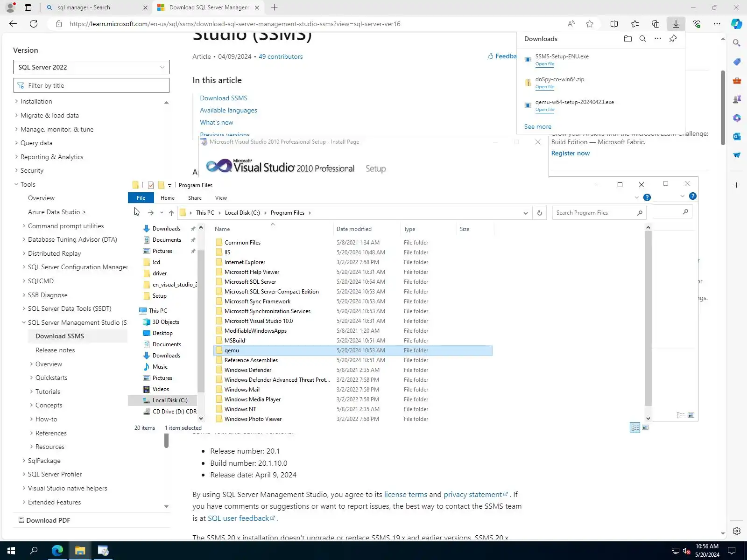The image size is (747, 560).
Task: Open taskbar search
Action: (34, 551)
